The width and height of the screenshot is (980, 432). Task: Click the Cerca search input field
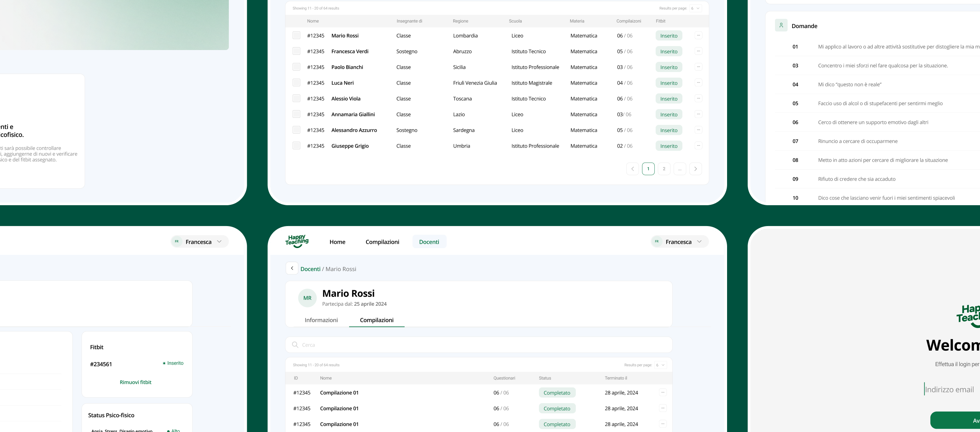(478, 345)
